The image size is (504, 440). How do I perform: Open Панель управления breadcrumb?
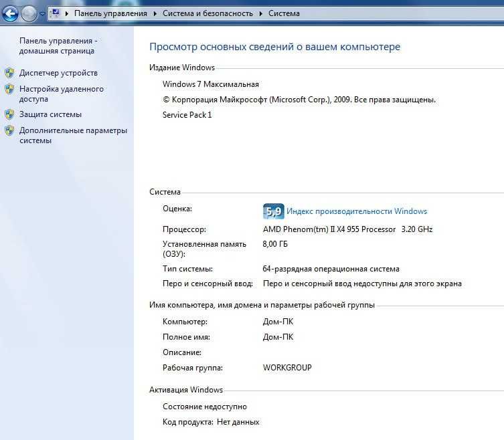(x=110, y=13)
